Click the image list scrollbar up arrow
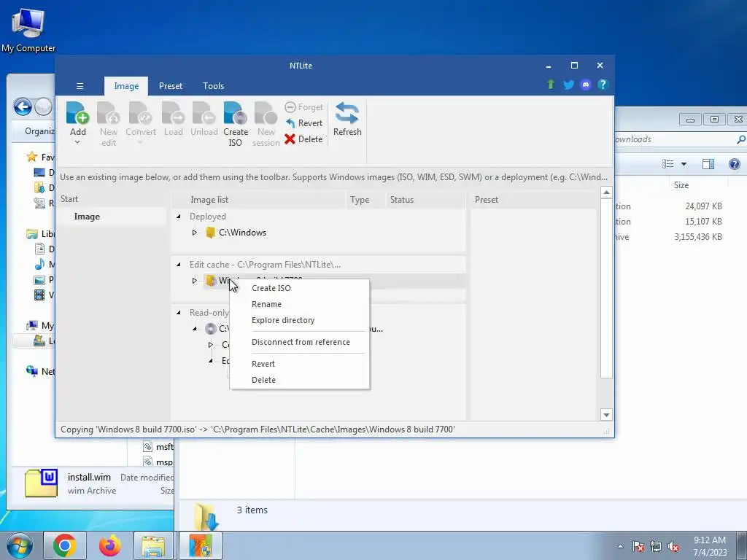 [x=606, y=192]
